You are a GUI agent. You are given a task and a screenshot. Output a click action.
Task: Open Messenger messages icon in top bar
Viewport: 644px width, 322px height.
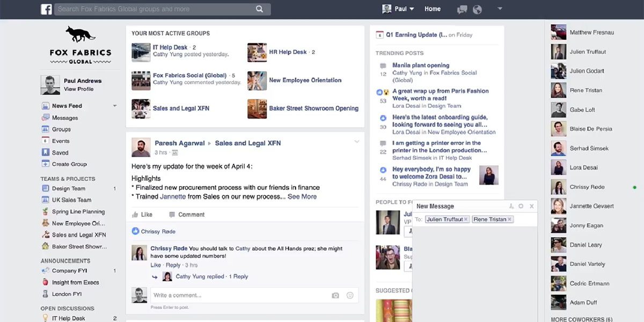(x=462, y=9)
